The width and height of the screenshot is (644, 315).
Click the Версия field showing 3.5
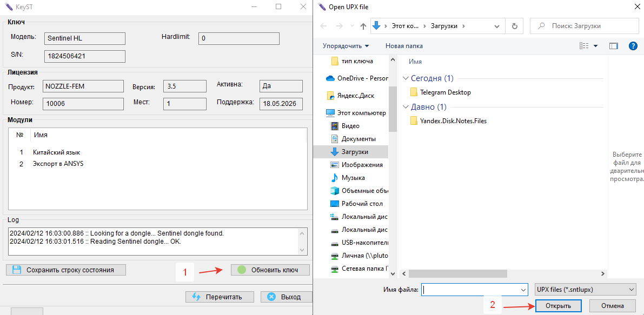(x=184, y=86)
